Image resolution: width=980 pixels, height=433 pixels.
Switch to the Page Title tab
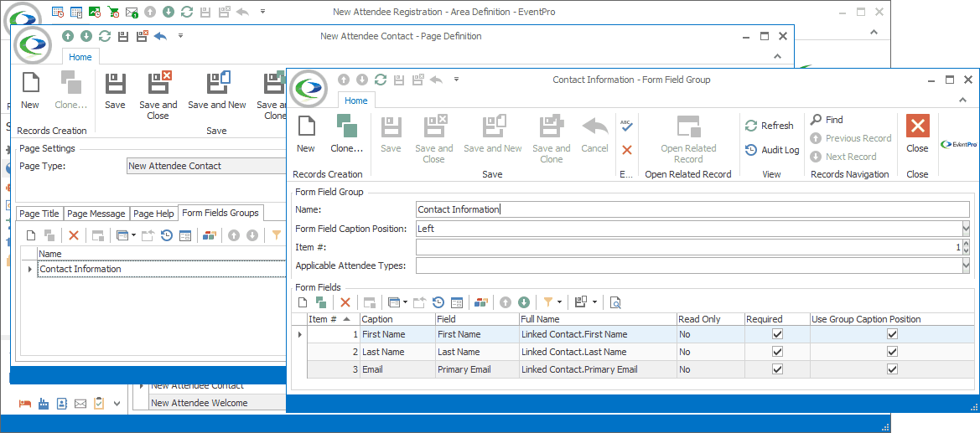tap(39, 213)
